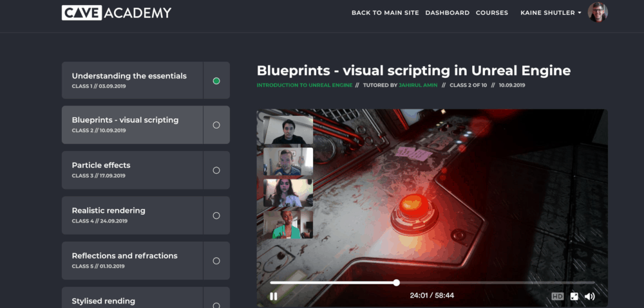Select the third webcam participant thumbnail
This screenshot has height=308, width=644.
pos(289,193)
